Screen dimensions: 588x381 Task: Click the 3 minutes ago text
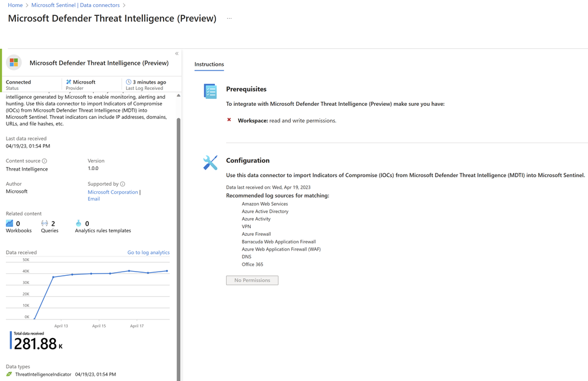pyautogui.click(x=150, y=82)
